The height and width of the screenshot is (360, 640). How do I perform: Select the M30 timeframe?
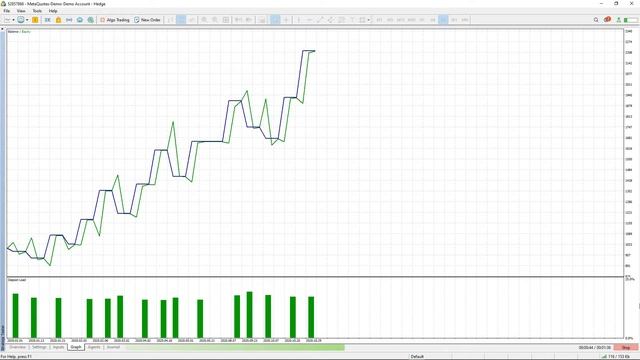(411, 20)
